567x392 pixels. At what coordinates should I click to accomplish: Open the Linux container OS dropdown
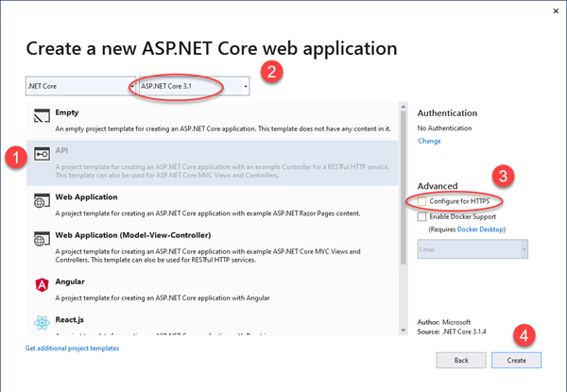click(472, 249)
